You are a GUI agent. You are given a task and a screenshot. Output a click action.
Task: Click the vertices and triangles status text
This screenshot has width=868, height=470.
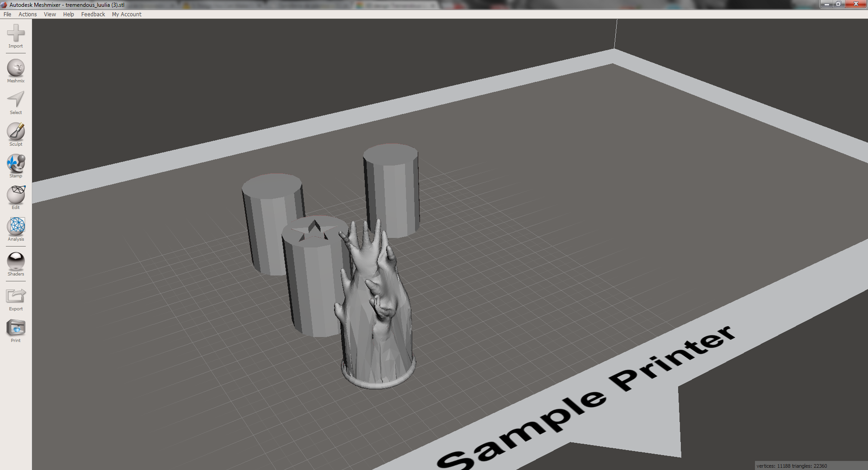(792, 466)
